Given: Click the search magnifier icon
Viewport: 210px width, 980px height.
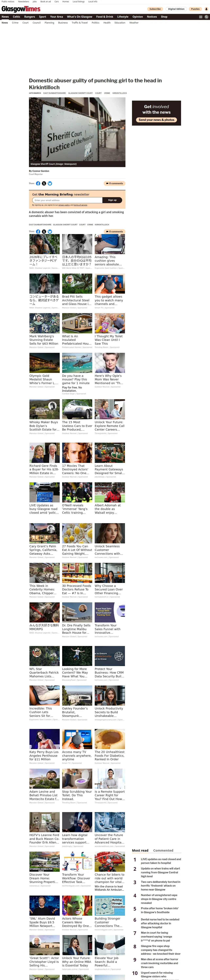Looking at the screenshot, I should (x=206, y=17).
